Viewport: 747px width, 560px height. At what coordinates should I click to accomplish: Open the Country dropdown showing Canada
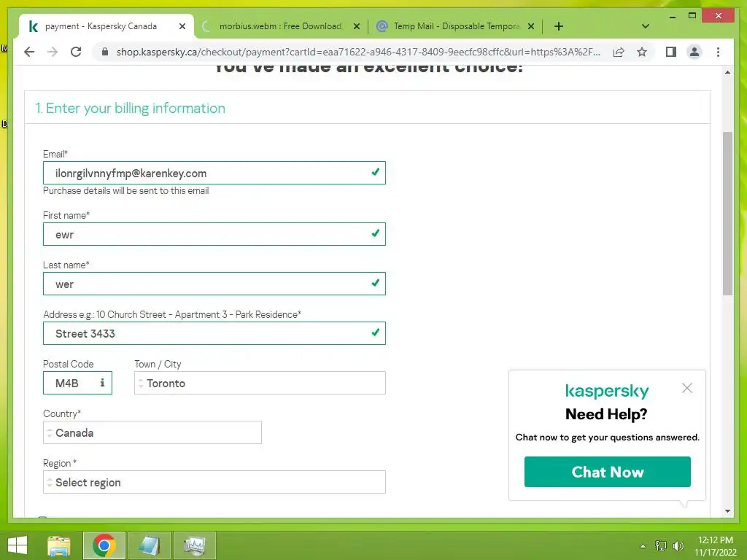tap(152, 432)
